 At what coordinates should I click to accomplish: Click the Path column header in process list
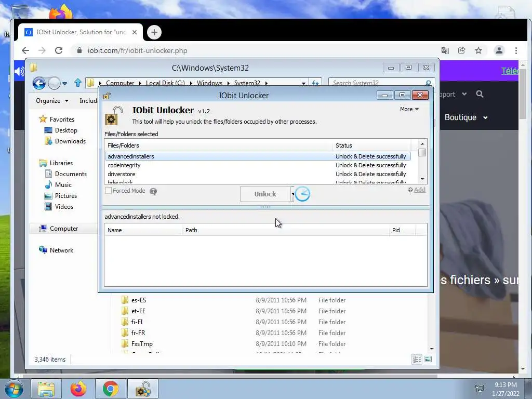click(285, 230)
